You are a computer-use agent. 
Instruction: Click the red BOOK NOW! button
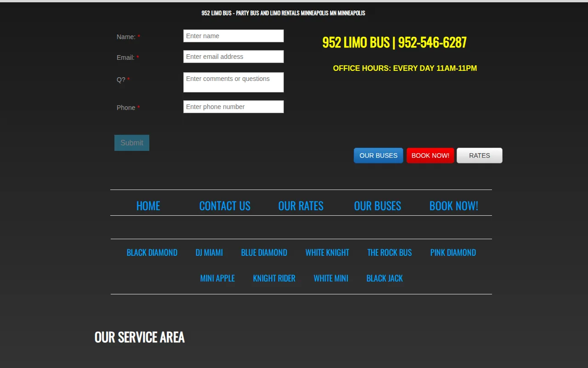[x=430, y=155]
